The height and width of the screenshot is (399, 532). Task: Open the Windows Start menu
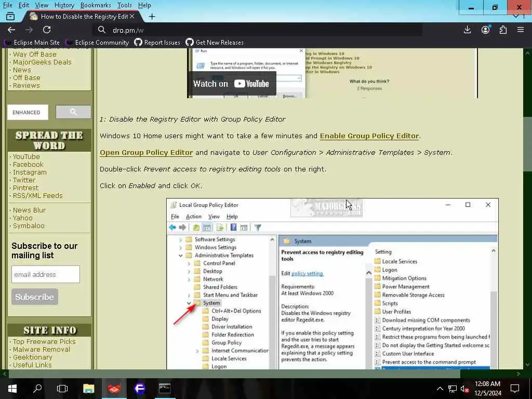click(x=12, y=388)
